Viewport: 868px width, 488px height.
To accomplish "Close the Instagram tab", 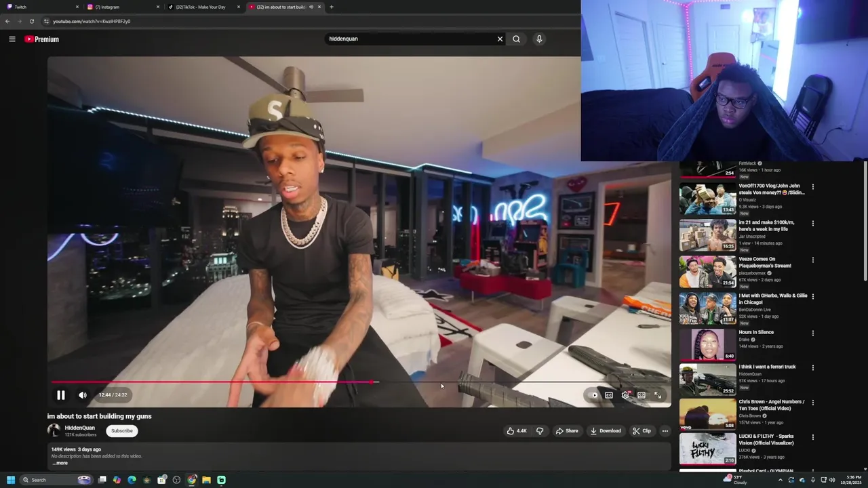I will point(158,7).
